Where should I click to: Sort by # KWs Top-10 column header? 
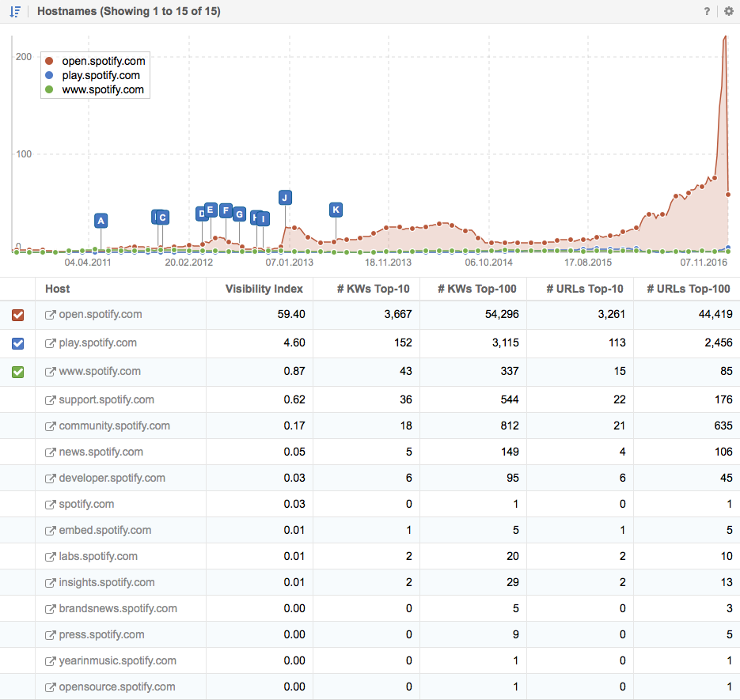(378, 289)
